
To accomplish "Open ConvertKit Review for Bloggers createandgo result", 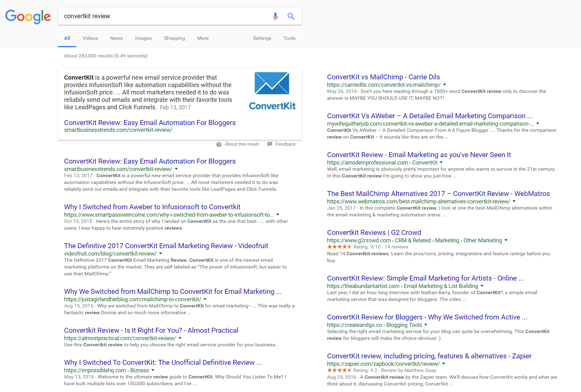I will point(427,317).
